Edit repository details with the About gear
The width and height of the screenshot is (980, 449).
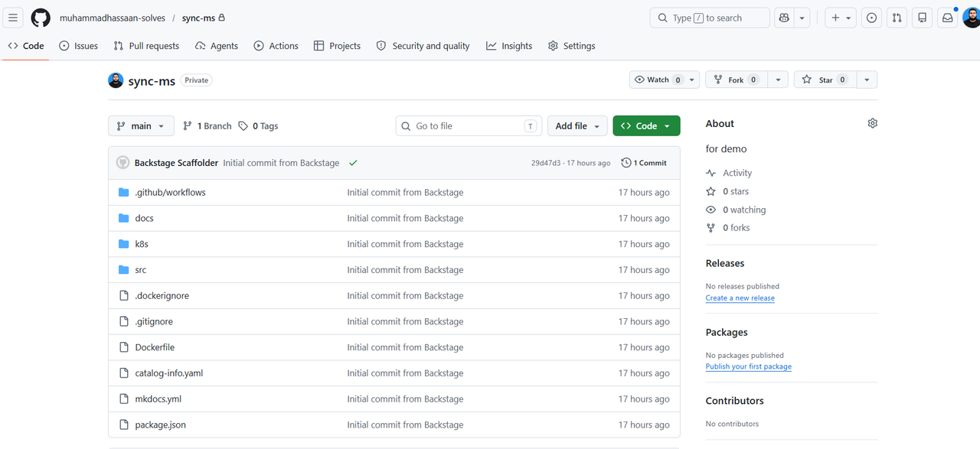872,123
